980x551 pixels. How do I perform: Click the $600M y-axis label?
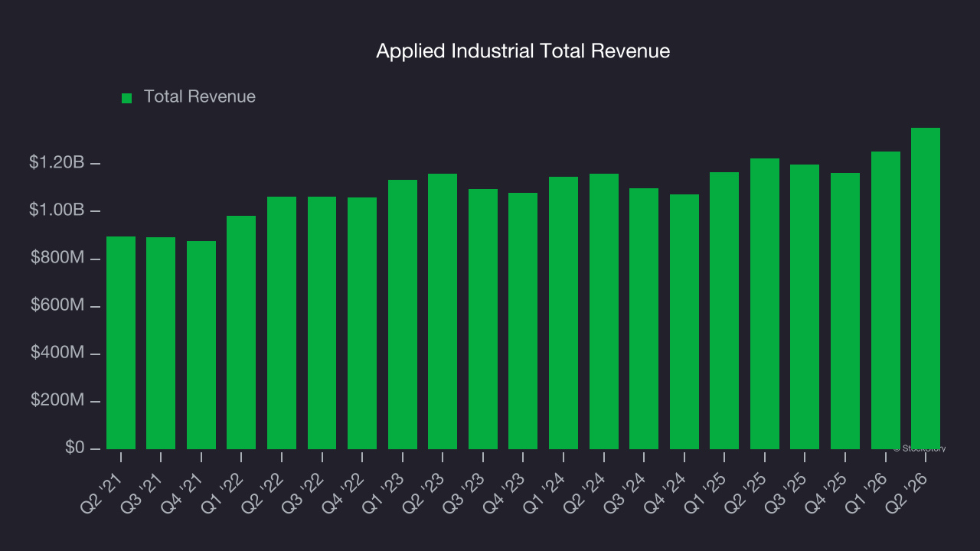tap(57, 305)
